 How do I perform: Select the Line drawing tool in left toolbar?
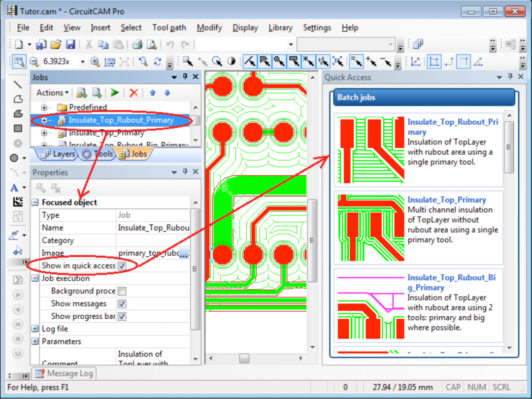[x=18, y=85]
